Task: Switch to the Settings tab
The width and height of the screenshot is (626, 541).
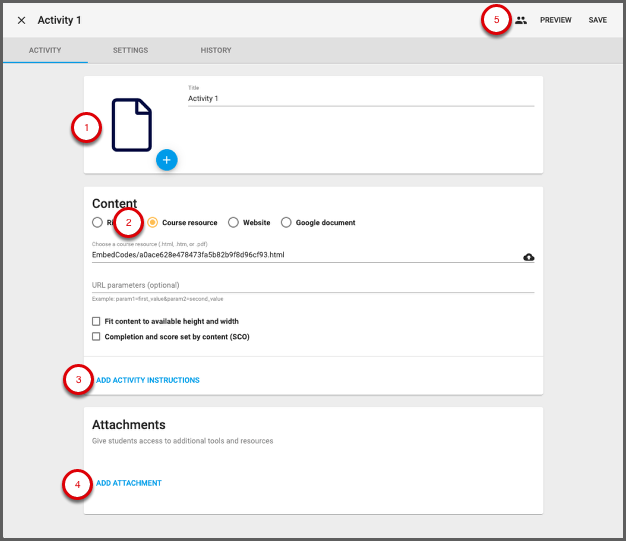Action: pos(130,50)
